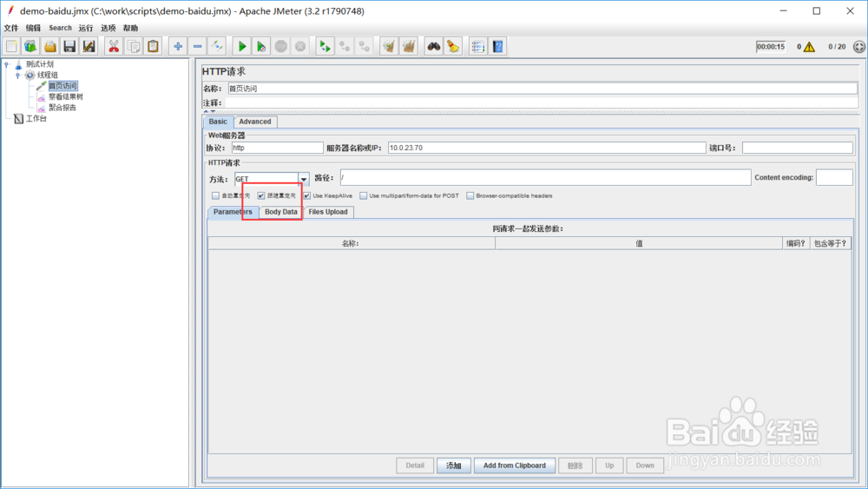The height and width of the screenshot is (489, 868).
Task: Enable Browser-compatible headers checkbox
Action: (470, 195)
